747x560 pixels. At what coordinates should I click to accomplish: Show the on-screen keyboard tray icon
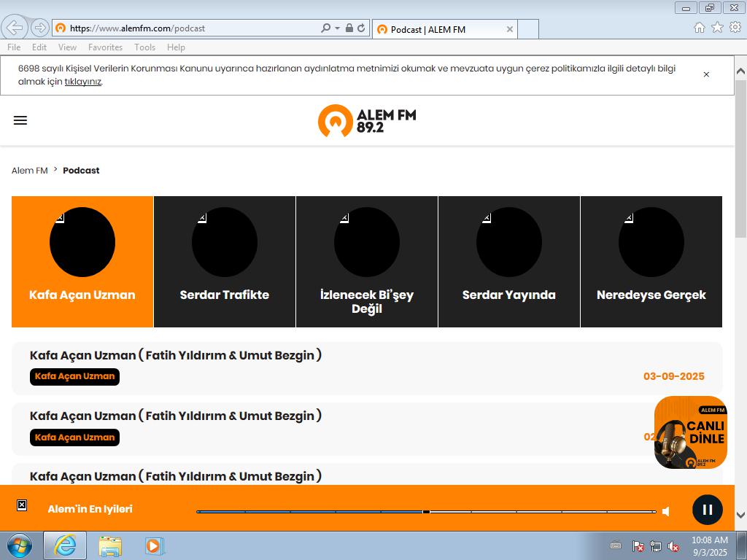point(616,545)
